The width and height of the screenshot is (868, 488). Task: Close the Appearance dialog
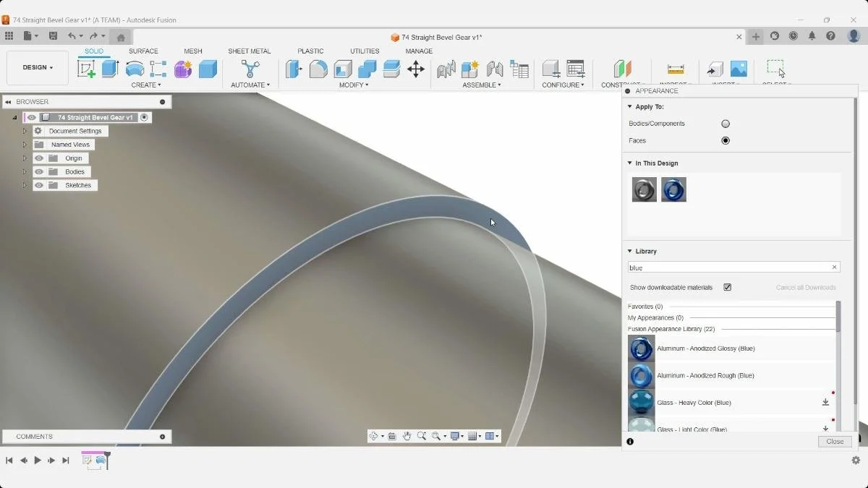(835, 442)
